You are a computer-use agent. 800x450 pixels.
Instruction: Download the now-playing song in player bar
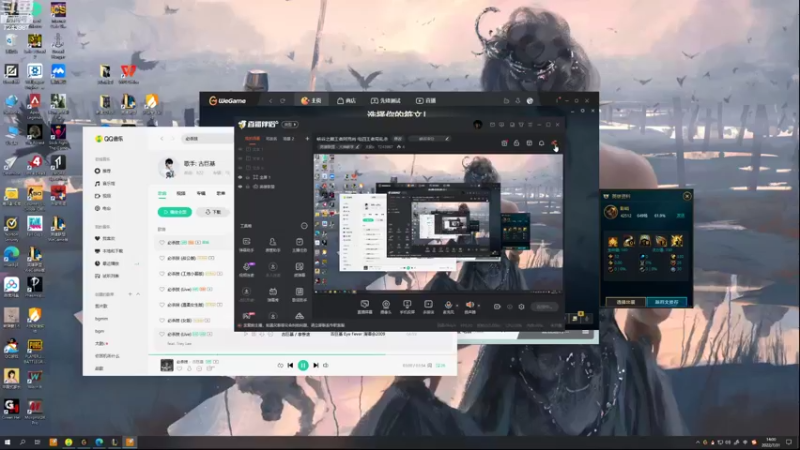pos(189,368)
